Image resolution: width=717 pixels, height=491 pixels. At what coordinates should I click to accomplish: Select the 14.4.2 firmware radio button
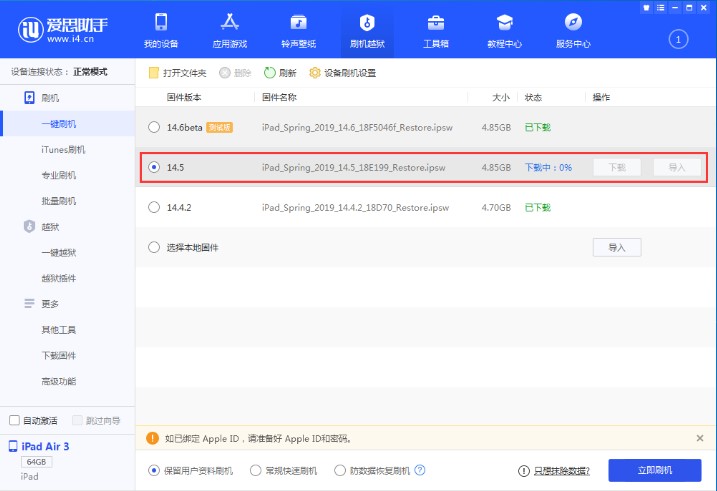click(x=153, y=207)
